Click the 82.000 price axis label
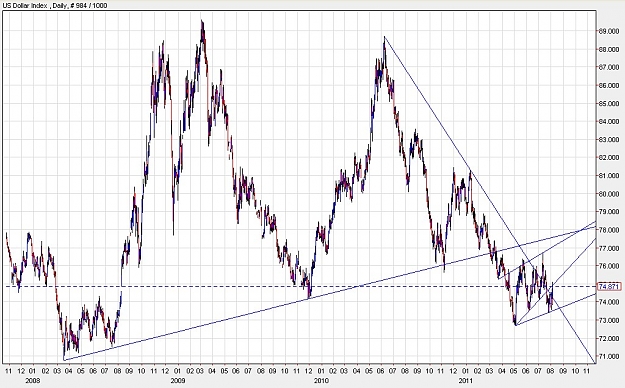 [610, 158]
